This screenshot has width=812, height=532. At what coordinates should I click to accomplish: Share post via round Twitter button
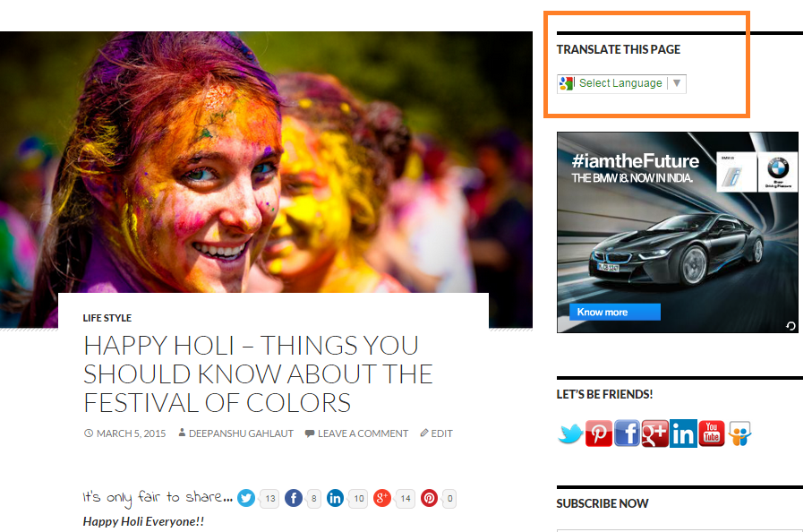246,498
